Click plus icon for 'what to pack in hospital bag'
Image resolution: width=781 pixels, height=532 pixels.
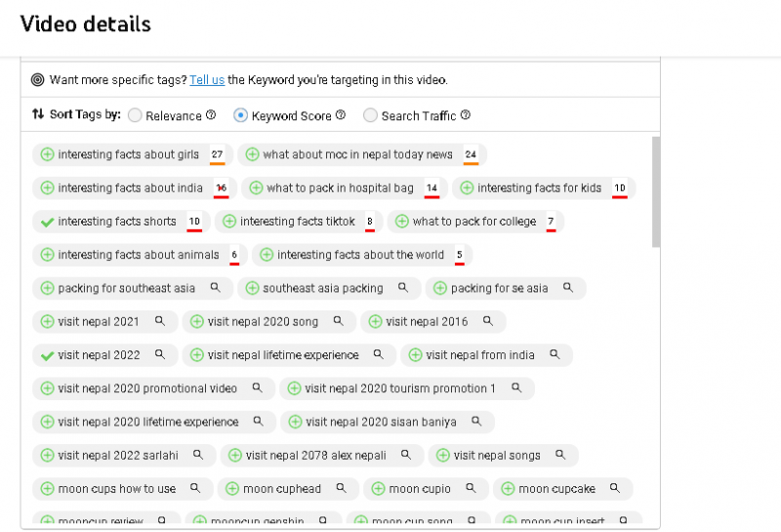[x=256, y=188]
